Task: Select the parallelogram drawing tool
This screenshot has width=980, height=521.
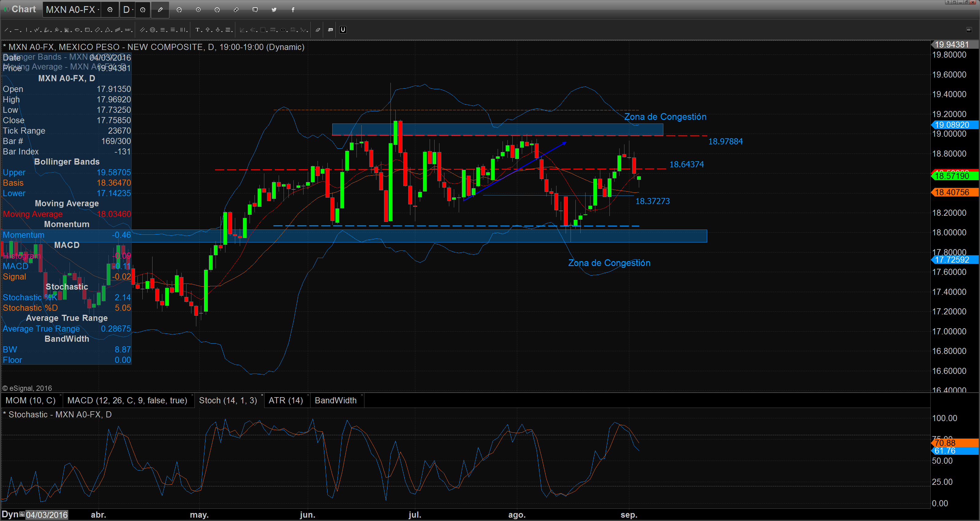Action: coord(97,30)
